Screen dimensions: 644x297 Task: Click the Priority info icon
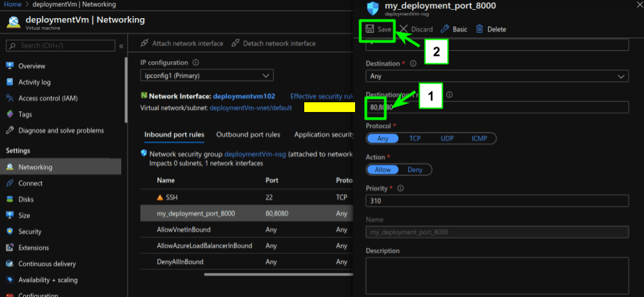tap(401, 188)
